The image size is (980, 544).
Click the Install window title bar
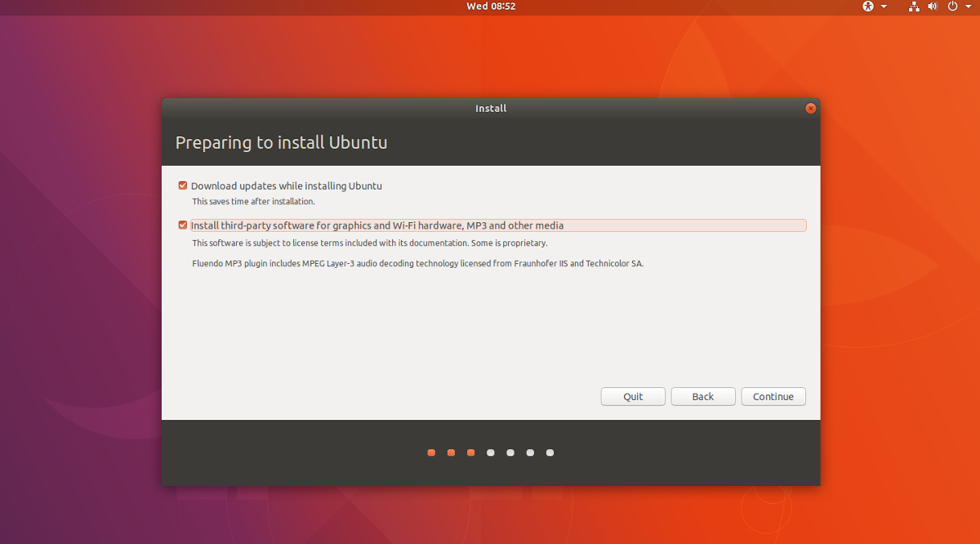490,107
